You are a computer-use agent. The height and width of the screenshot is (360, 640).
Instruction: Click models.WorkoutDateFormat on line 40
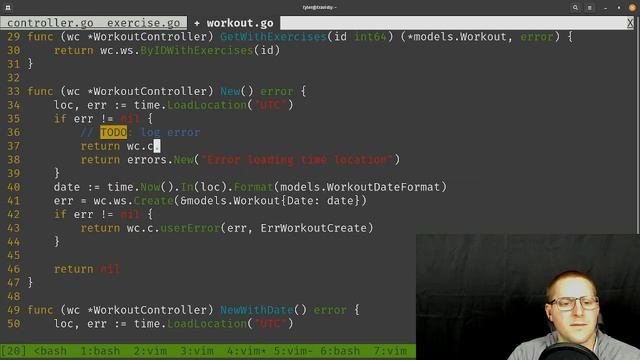[360, 187]
